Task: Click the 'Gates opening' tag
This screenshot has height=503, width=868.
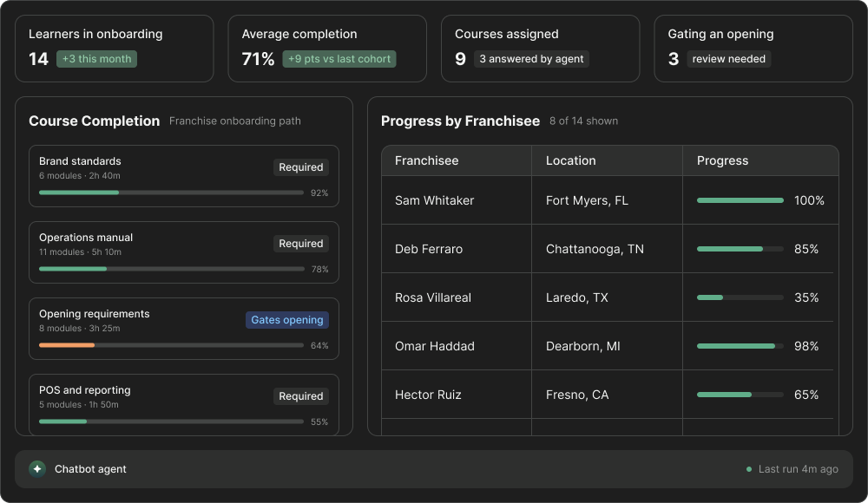Action: tap(286, 320)
